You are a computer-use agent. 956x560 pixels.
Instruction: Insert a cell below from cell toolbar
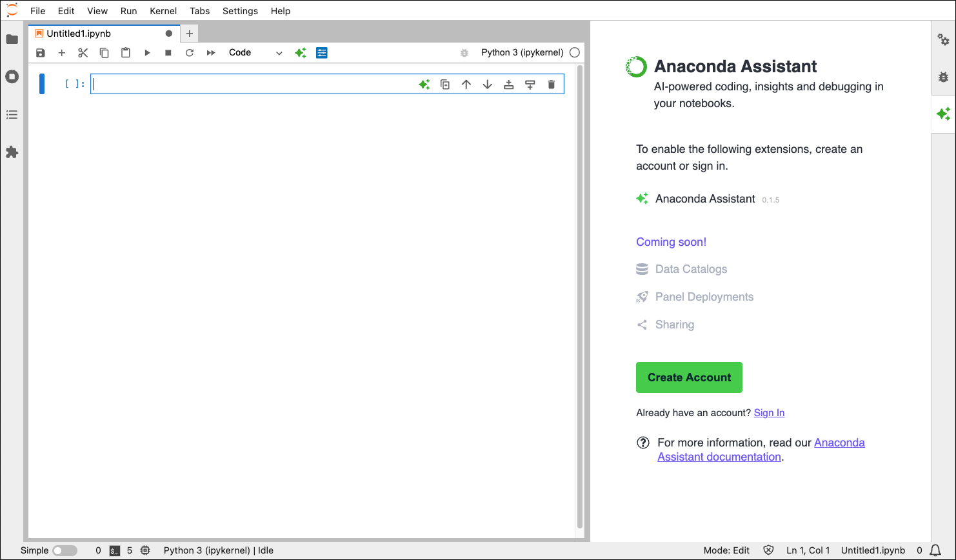point(530,85)
